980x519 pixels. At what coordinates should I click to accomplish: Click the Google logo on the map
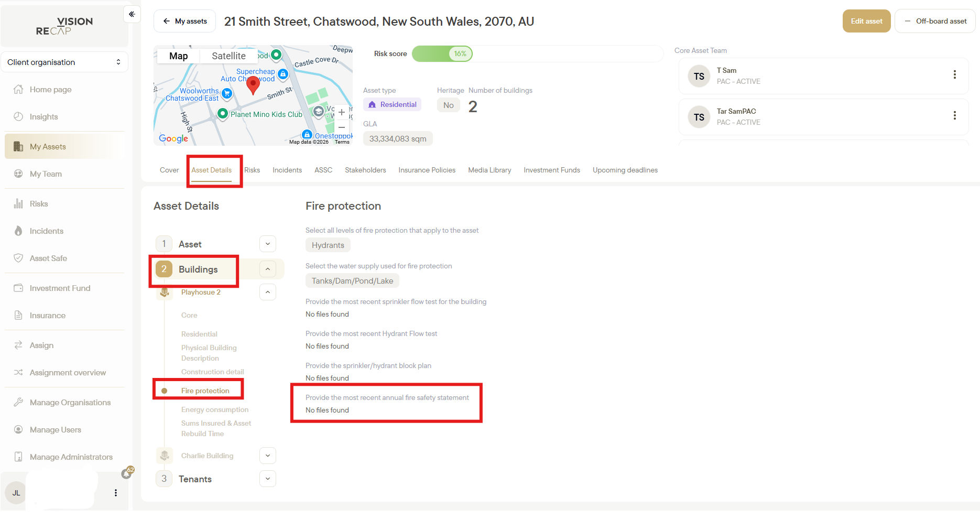point(173,138)
